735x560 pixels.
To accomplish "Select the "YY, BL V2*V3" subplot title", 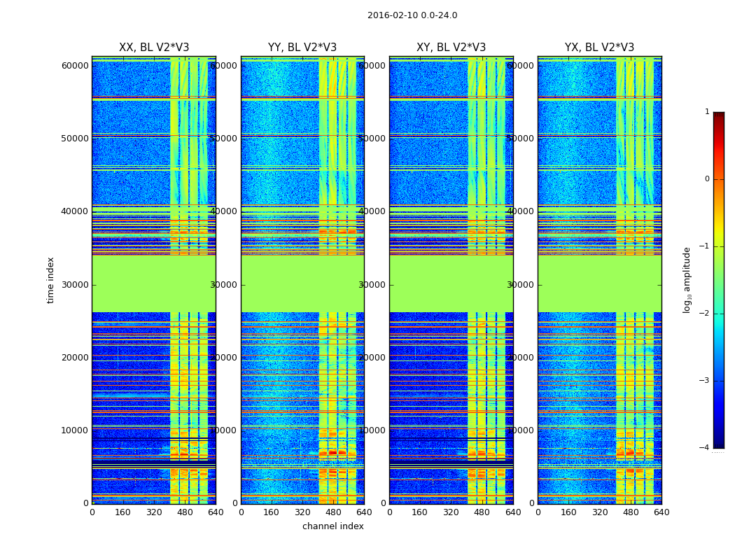I will point(302,48).
